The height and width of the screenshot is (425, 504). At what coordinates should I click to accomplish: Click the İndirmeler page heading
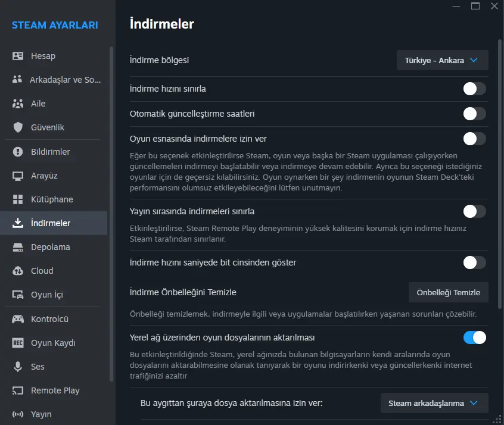(x=161, y=24)
